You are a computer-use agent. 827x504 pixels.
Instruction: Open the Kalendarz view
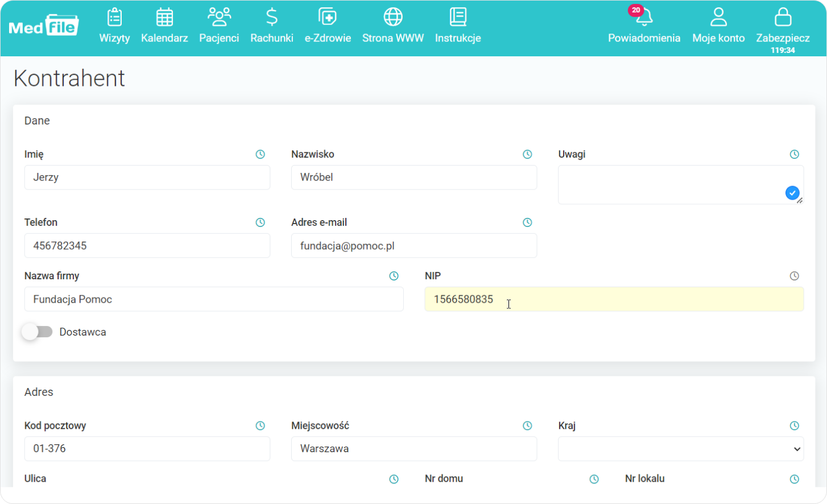click(164, 26)
